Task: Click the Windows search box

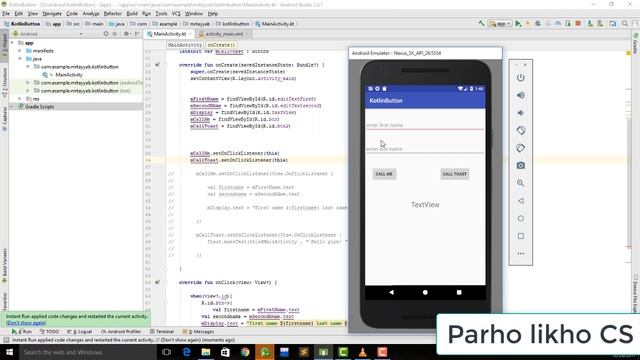Action: 87,352
